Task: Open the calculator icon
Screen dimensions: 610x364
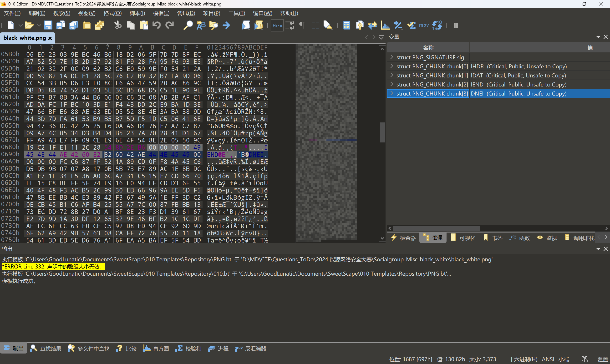Action: pos(346,25)
